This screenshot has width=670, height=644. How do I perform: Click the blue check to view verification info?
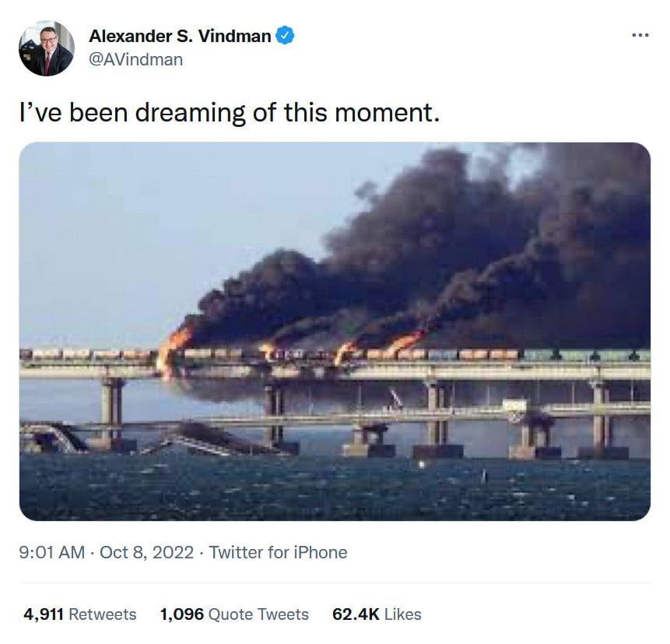pos(284,34)
